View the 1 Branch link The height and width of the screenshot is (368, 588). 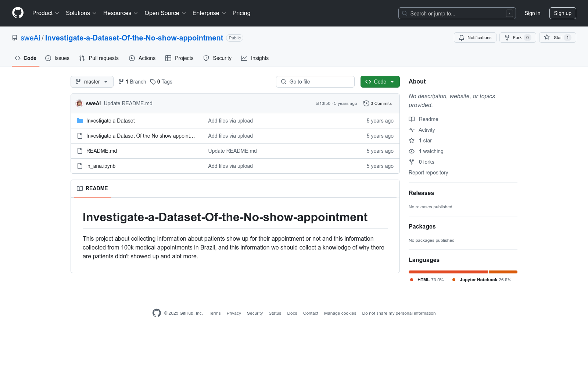click(x=132, y=82)
